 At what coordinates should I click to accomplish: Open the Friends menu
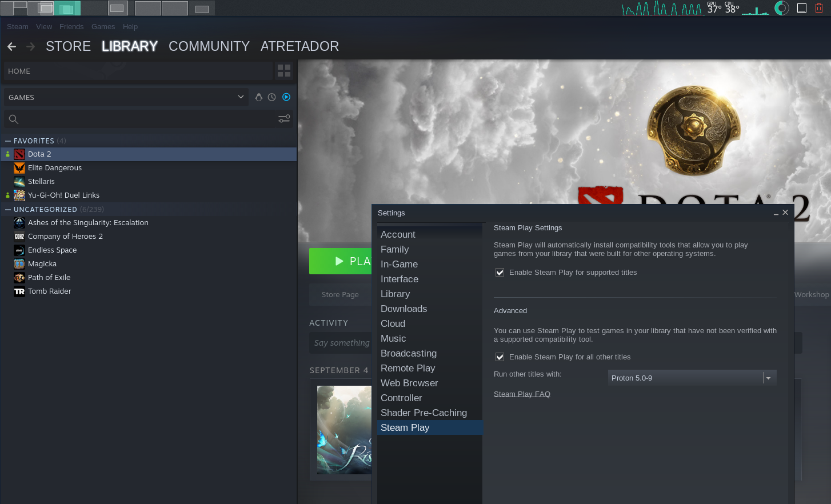tap(71, 27)
